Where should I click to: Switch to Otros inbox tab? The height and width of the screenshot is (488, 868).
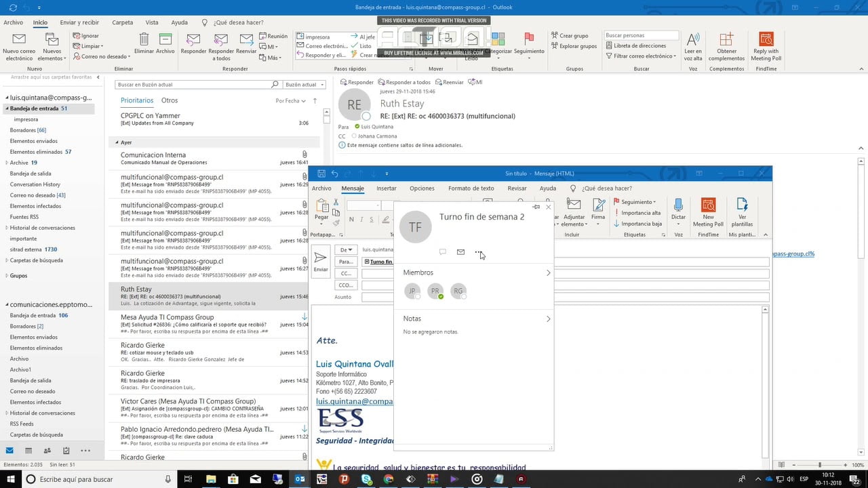point(170,101)
